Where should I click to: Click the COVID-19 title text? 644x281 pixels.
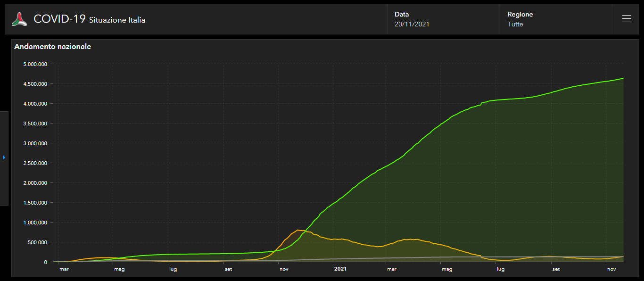[59, 19]
